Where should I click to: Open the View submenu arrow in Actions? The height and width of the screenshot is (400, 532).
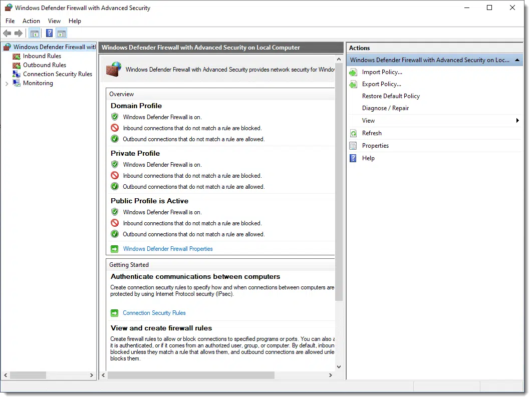pyautogui.click(x=517, y=121)
